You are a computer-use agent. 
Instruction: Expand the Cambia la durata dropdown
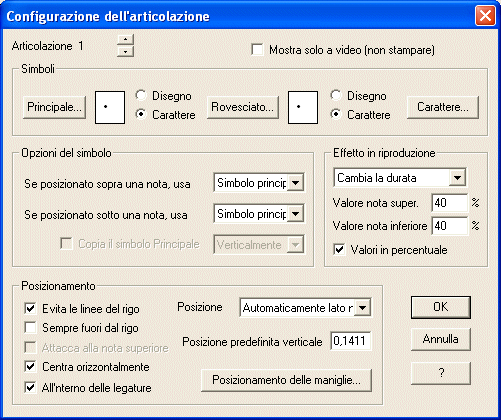(x=457, y=178)
